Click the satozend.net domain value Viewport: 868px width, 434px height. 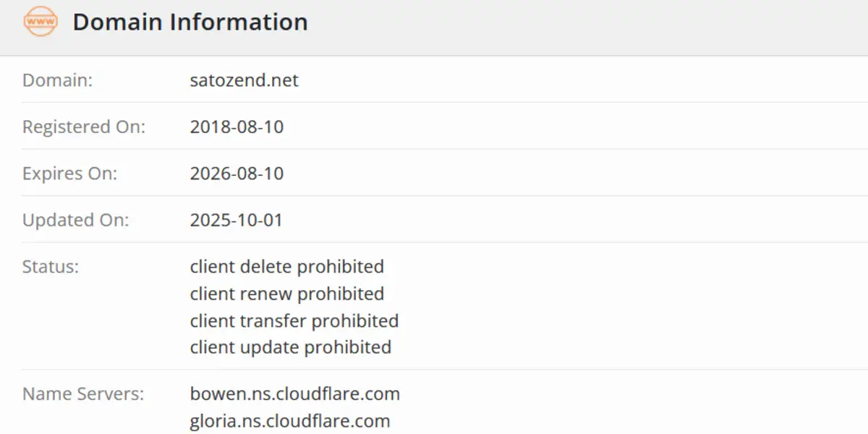[244, 80]
